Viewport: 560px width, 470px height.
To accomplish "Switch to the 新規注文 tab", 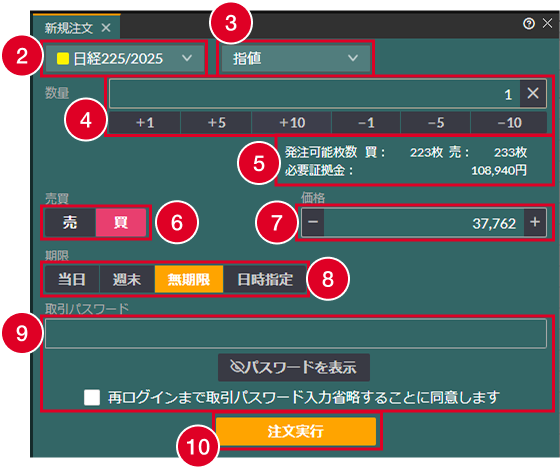I will [69, 28].
